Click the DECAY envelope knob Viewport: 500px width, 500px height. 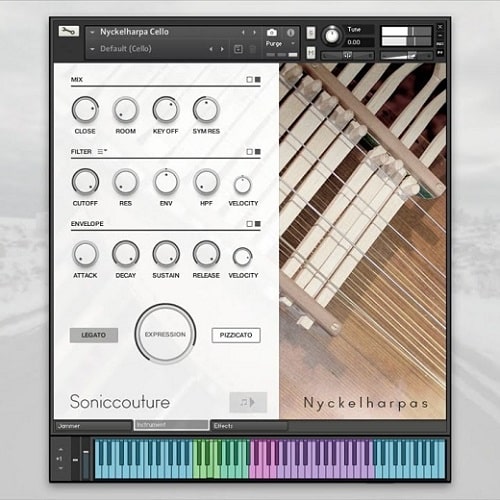click(125, 254)
